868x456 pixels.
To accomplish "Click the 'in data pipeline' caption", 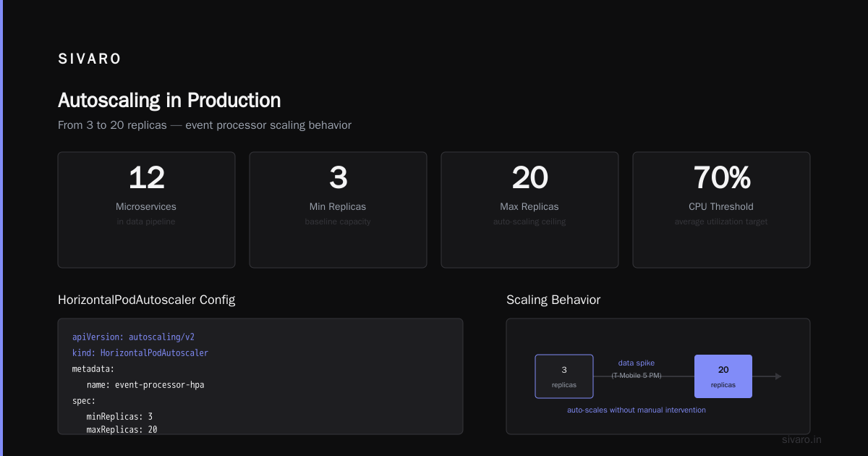I will (x=146, y=221).
